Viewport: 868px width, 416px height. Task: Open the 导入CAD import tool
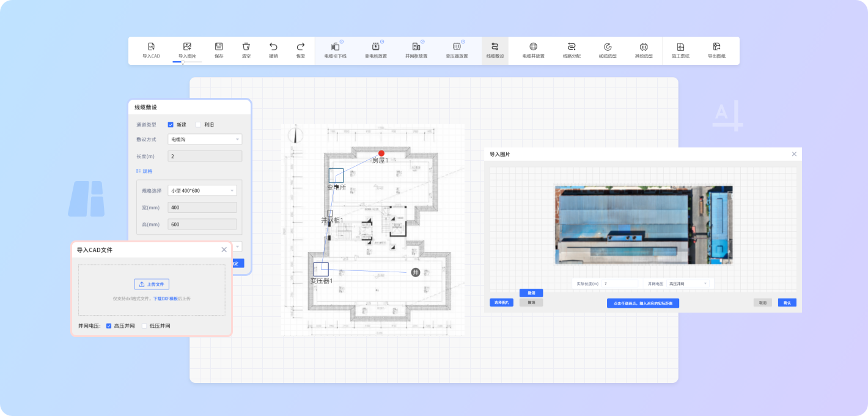pos(151,50)
